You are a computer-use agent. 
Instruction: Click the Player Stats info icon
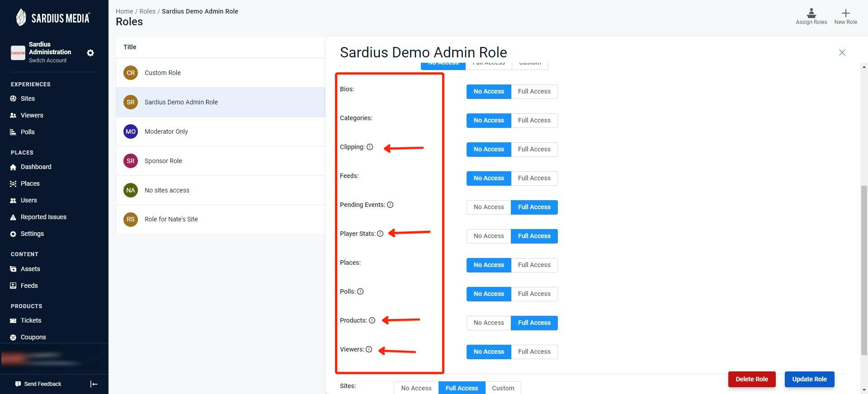(x=380, y=234)
